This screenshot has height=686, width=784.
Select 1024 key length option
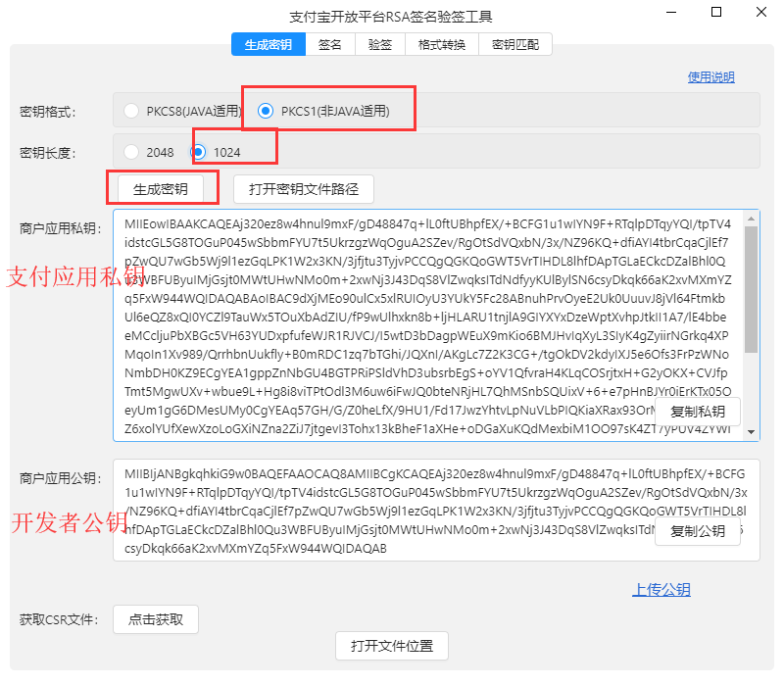tap(199, 152)
